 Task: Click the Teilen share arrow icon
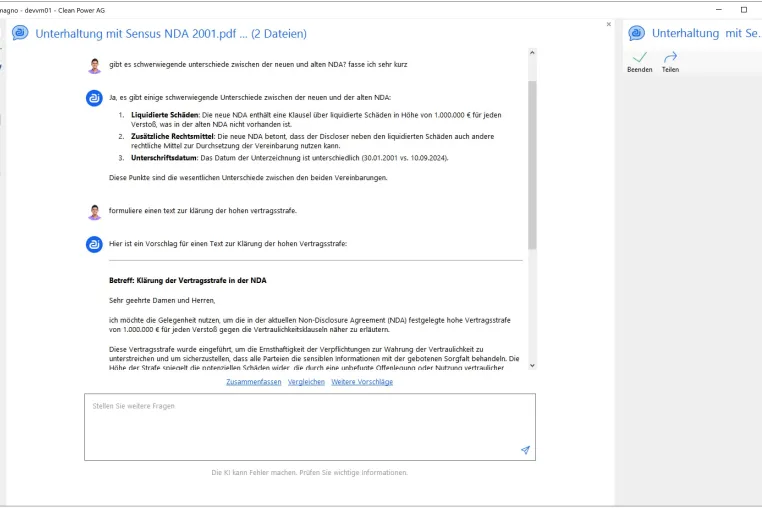(670, 57)
